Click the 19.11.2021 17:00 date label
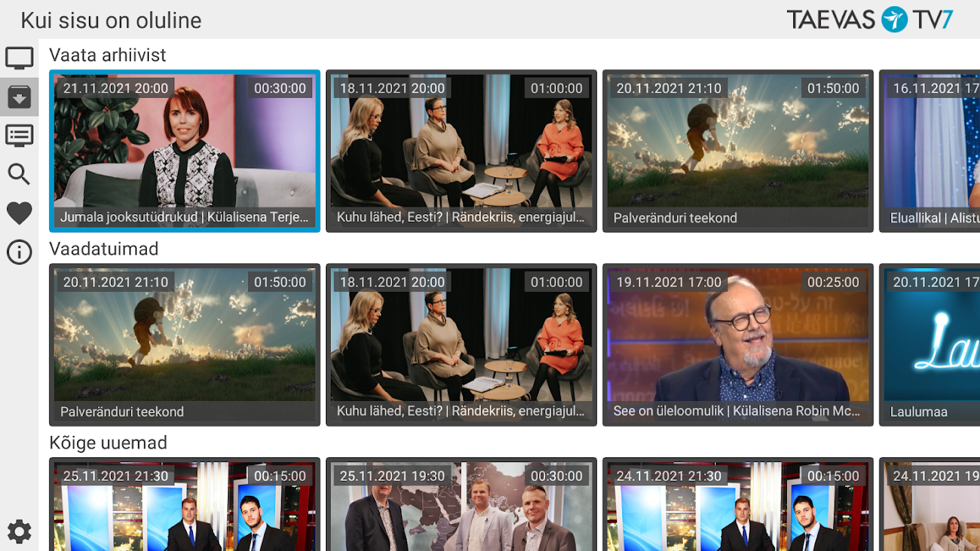Viewport: 980px width, 551px height. point(669,282)
